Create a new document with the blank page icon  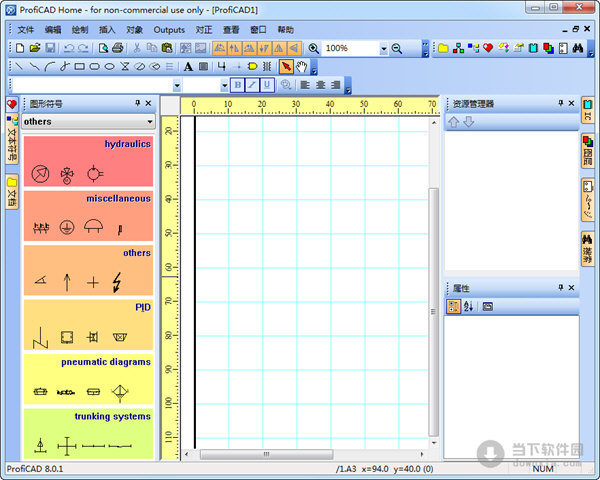click(20, 48)
